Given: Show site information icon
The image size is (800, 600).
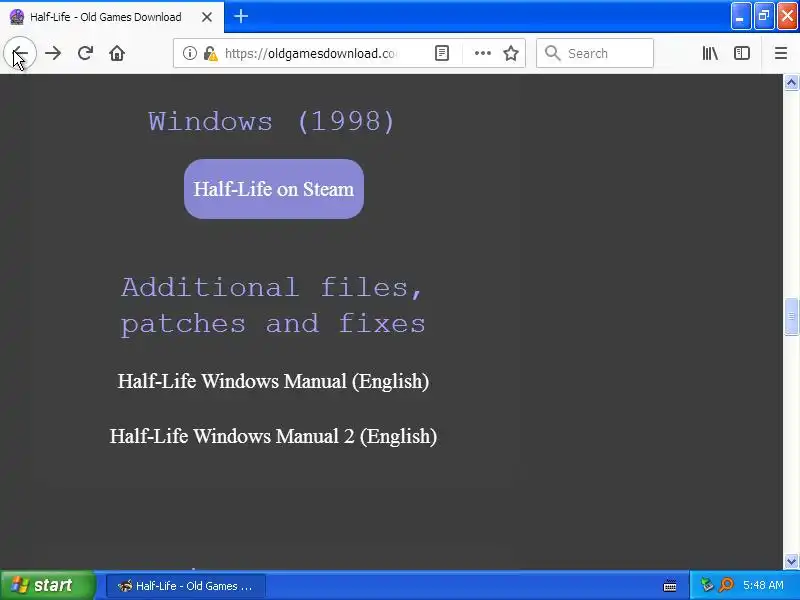Looking at the screenshot, I should (190, 53).
